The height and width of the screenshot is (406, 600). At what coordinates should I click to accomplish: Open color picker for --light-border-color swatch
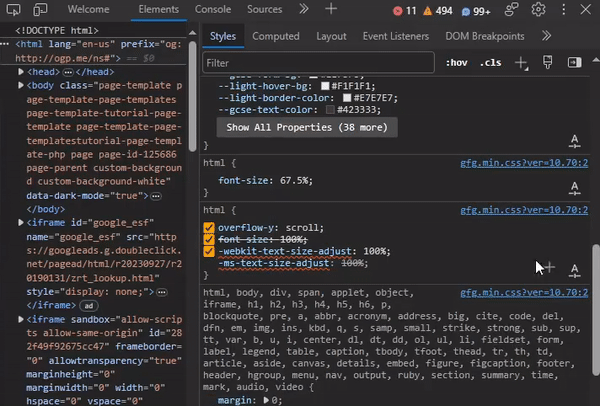pos(347,98)
